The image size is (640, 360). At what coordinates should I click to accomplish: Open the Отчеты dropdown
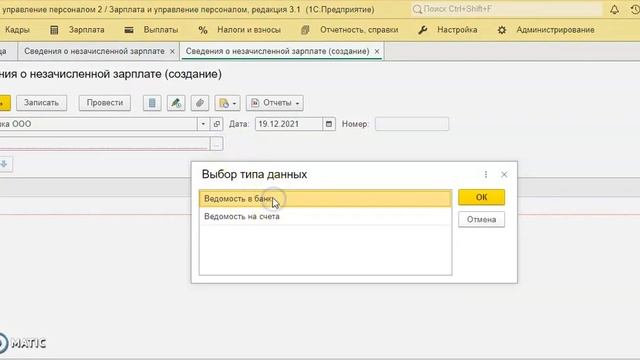point(275,103)
